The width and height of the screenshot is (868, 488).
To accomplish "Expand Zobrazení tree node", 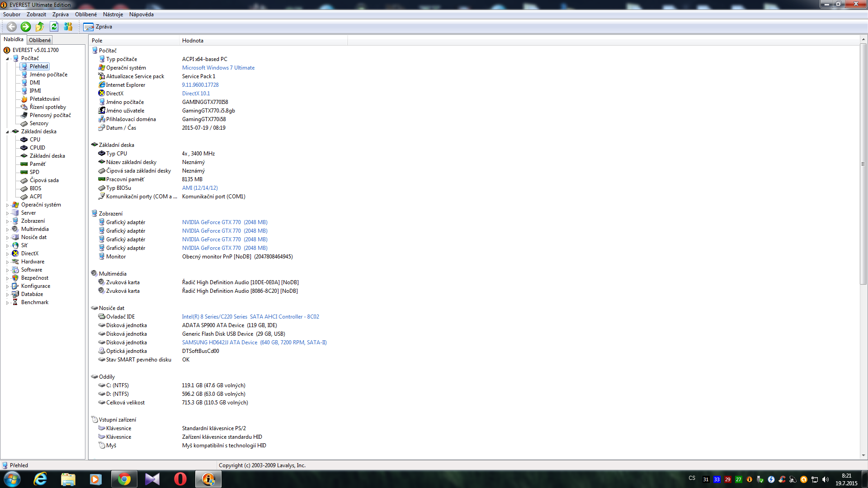I will [8, 221].
